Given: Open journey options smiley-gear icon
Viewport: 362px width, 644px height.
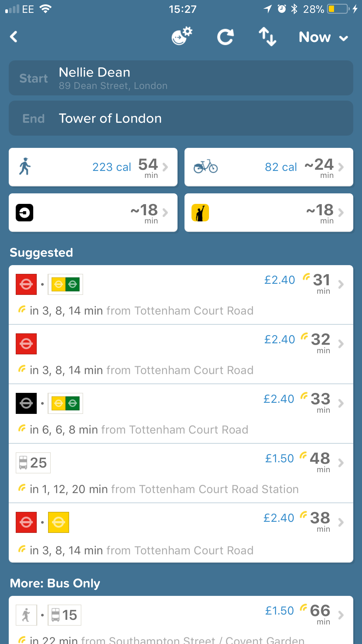Looking at the screenshot, I should pos(182,36).
